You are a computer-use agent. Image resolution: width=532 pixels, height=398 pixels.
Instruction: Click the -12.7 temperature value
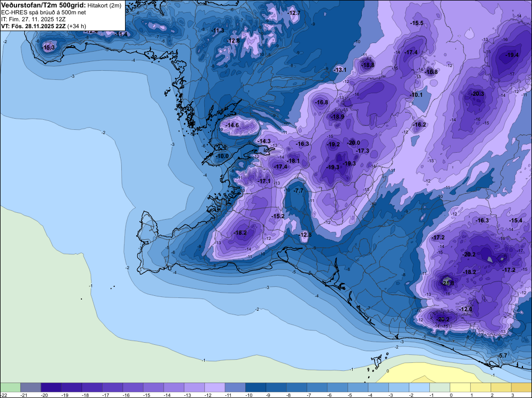pyautogui.click(x=294, y=13)
